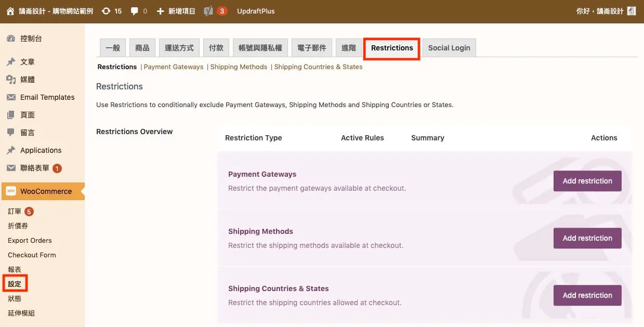644x327 pixels.
Task: Click the Shipping Methods row title
Action: point(260,231)
